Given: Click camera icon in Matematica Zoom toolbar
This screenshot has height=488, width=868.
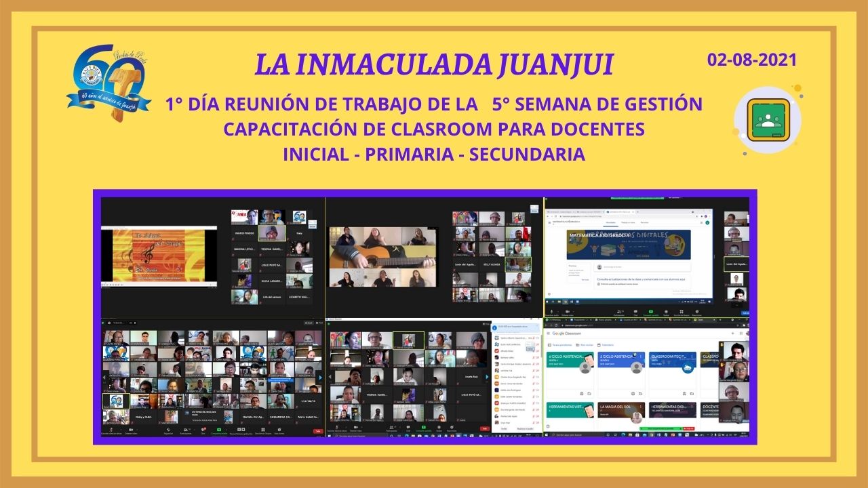Looking at the screenshot, I should [x=568, y=312].
